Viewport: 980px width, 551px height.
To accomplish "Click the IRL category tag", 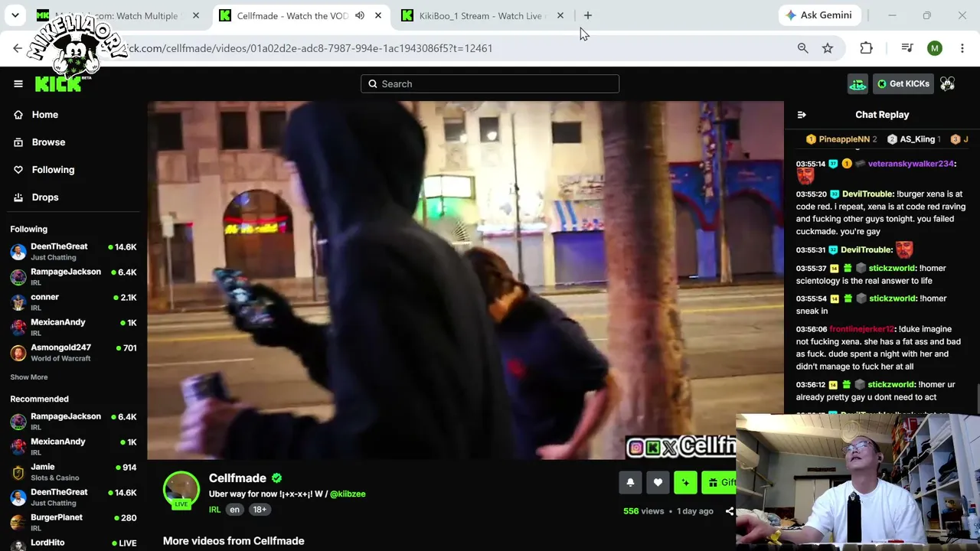I will click(x=214, y=510).
